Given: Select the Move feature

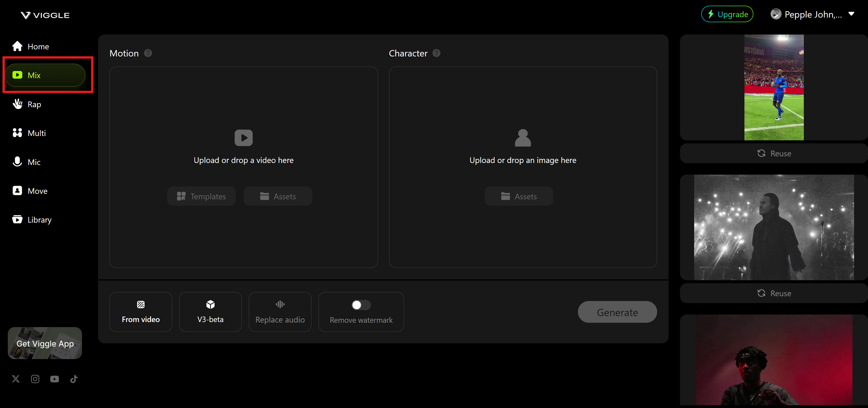Looking at the screenshot, I should pos(37,190).
